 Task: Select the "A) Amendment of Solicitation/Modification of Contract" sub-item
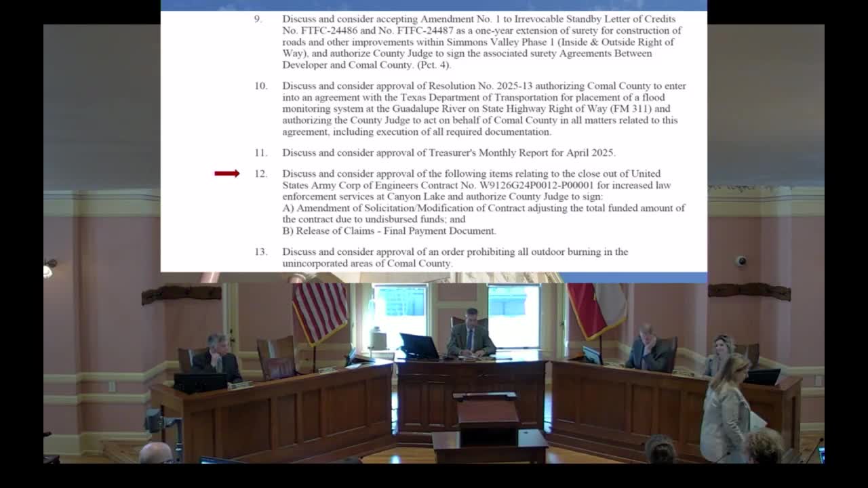484,213
